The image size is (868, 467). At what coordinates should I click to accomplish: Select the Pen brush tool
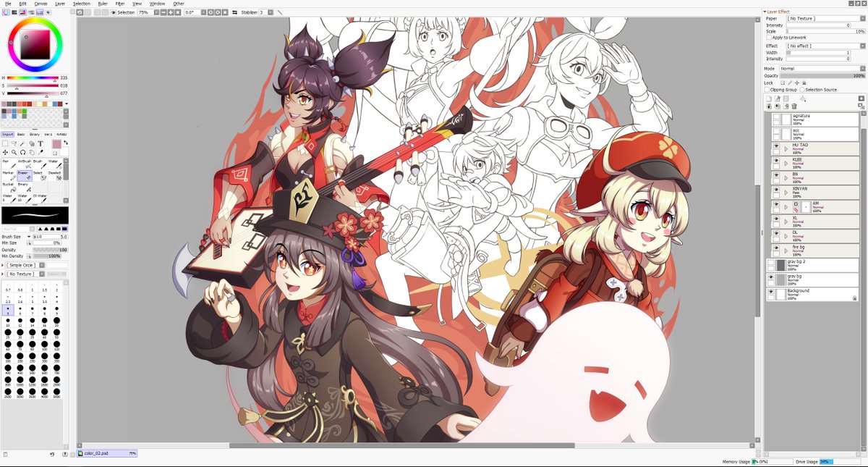tap(8, 164)
